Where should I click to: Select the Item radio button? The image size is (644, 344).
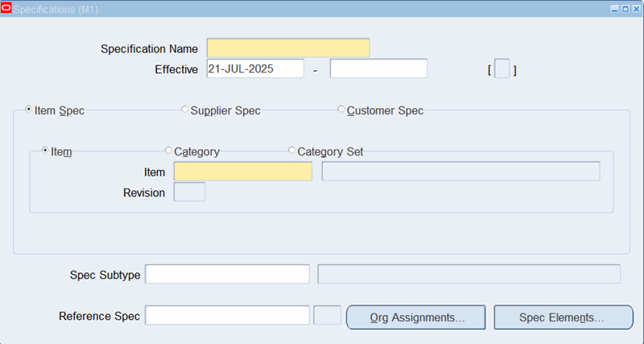coord(46,151)
